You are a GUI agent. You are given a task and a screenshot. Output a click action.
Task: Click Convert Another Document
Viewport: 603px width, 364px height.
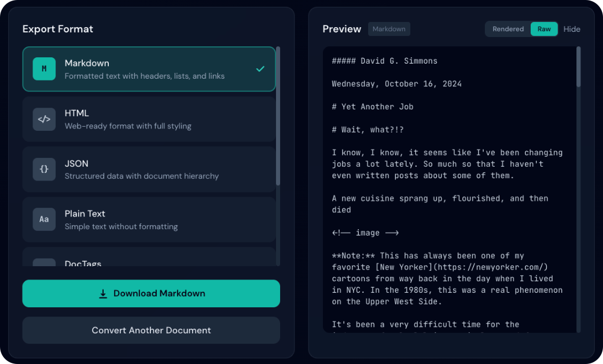[151, 330]
